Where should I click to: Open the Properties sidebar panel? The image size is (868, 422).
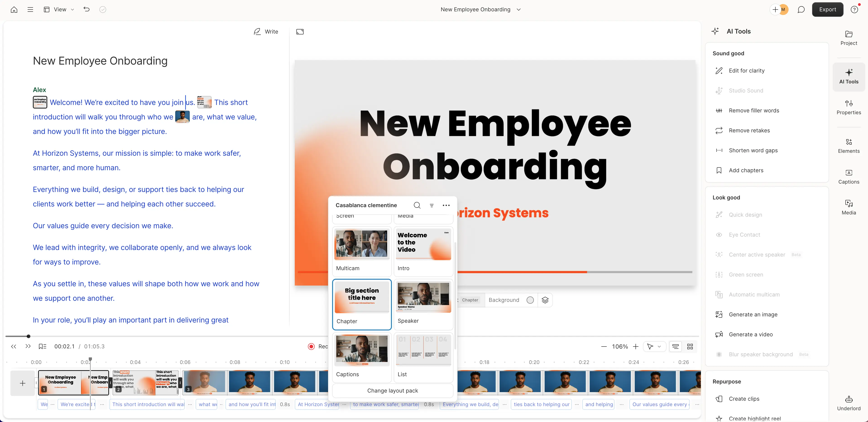(x=849, y=107)
